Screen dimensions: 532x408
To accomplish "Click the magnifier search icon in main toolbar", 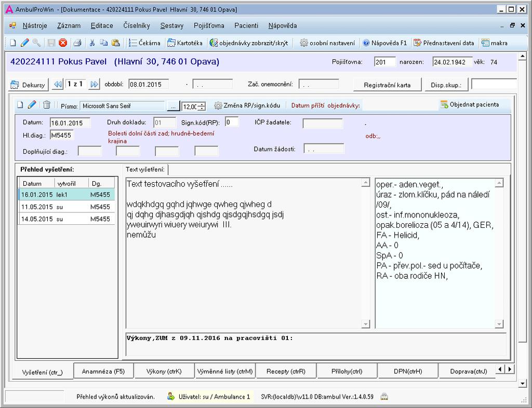I will point(36,43).
